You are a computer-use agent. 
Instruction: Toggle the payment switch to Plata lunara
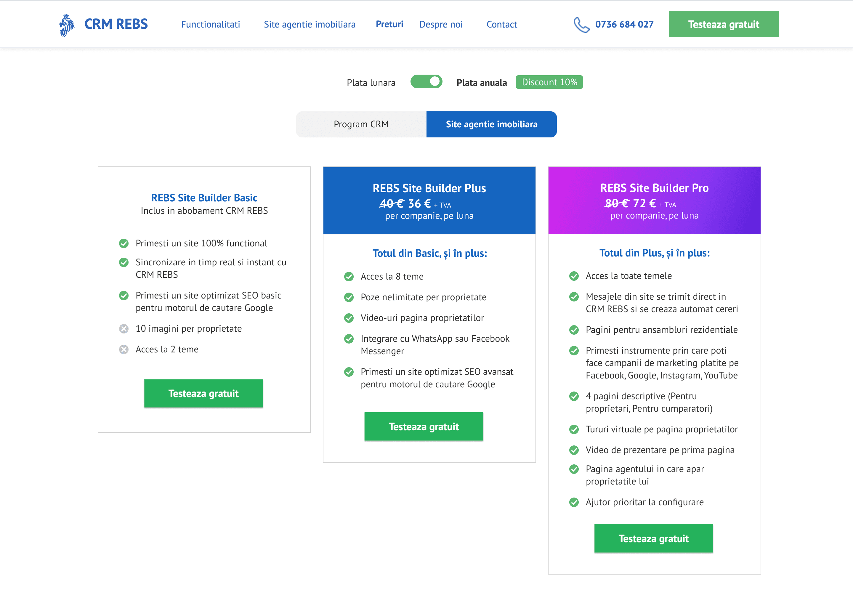tap(426, 81)
